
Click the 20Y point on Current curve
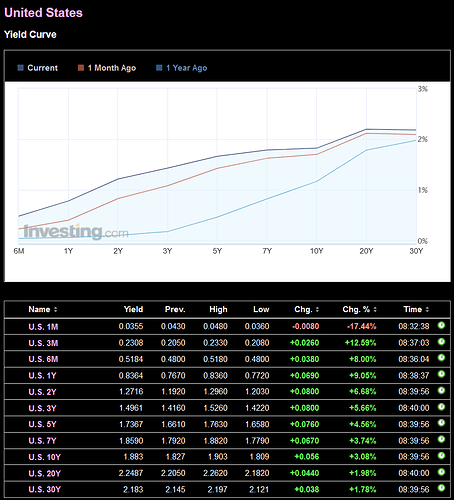point(366,129)
